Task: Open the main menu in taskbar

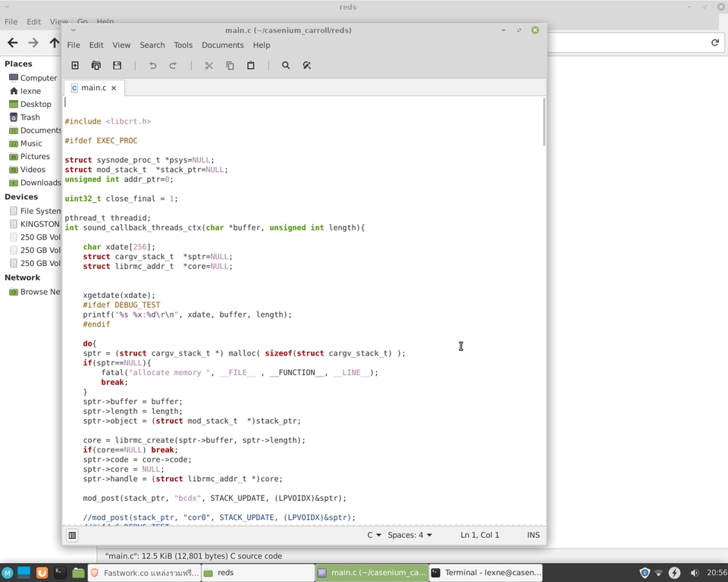Action: pos(7,573)
